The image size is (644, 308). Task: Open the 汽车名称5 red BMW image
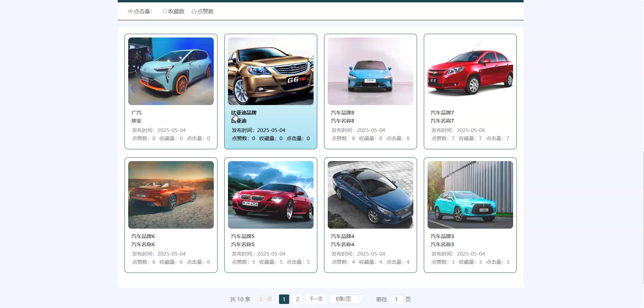click(271, 195)
